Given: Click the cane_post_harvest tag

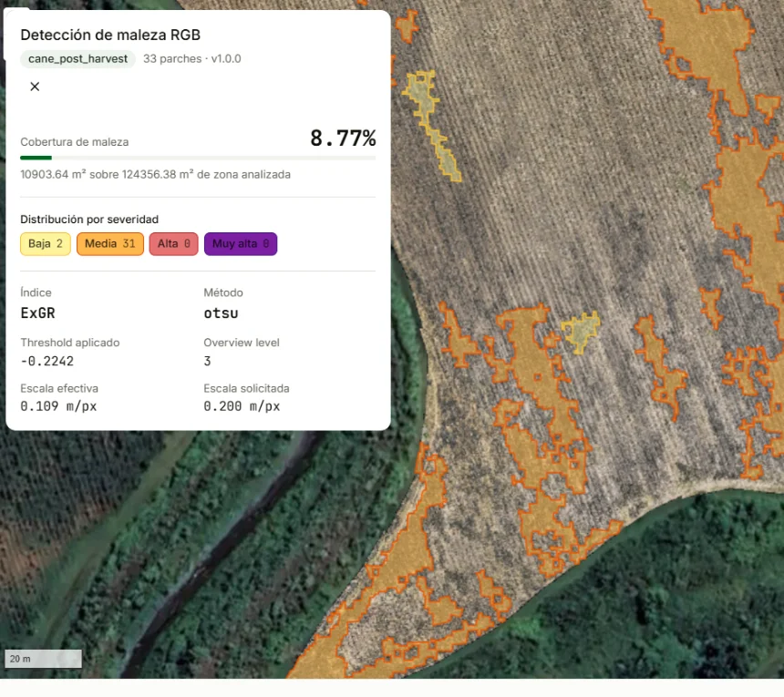Looking at the screenshot, I should (78, 59).
